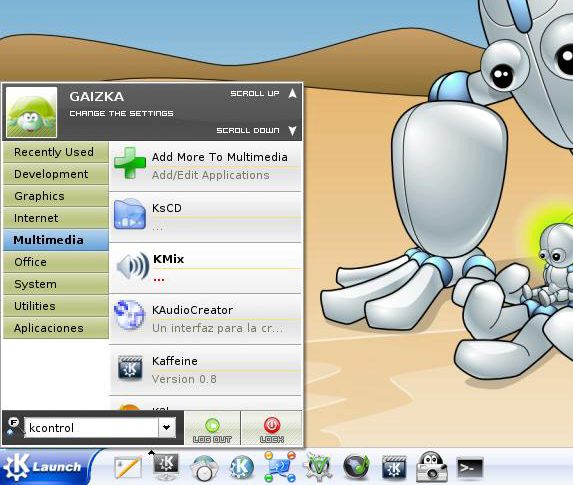The height and width of the screenshot is (485, 573).
Task: Click green plus Add More To Multimedia icon
Action: click(x=130, y=163)
